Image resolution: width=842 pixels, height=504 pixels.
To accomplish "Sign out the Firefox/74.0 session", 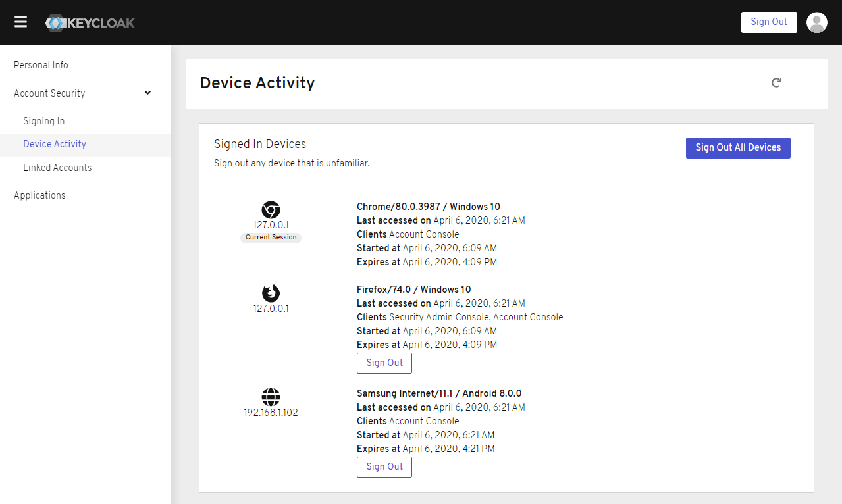I will click(x=384, y=363).
